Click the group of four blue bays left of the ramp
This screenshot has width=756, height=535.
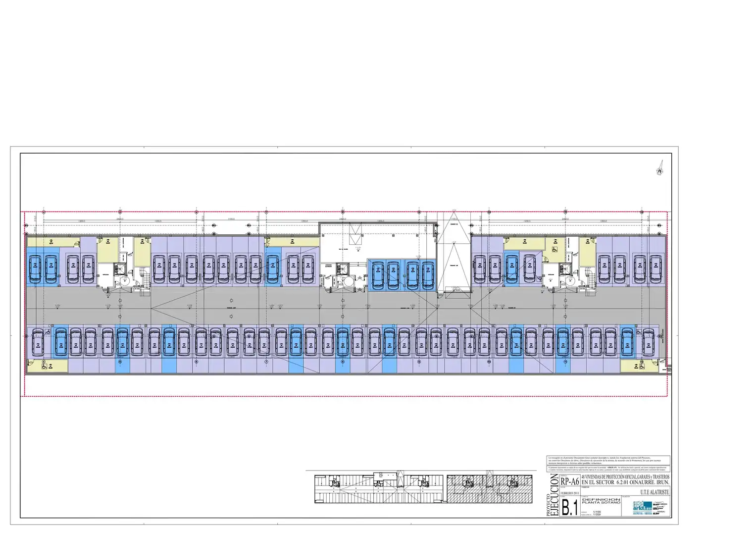[x=402, y=274]
